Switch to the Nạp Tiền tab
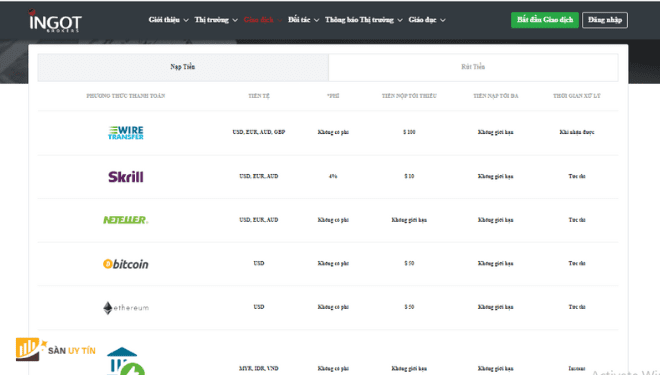 pos(183,67)
